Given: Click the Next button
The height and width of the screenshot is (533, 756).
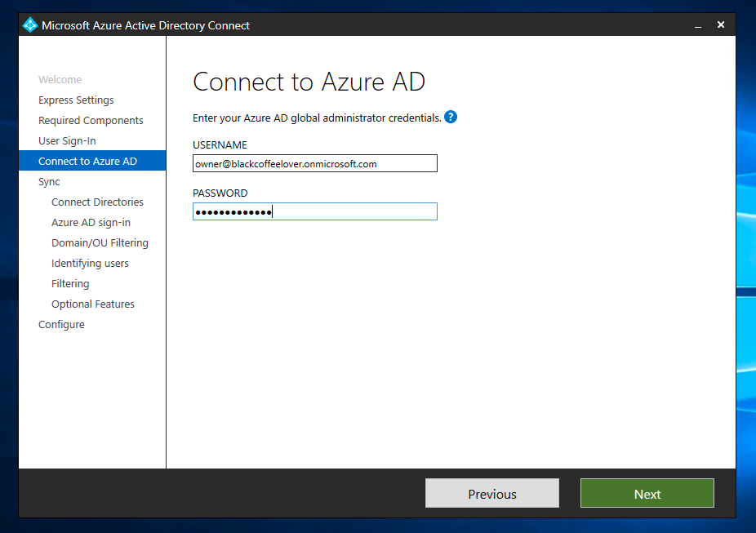Looking at the screenshot, I should (x=647, y=493).
